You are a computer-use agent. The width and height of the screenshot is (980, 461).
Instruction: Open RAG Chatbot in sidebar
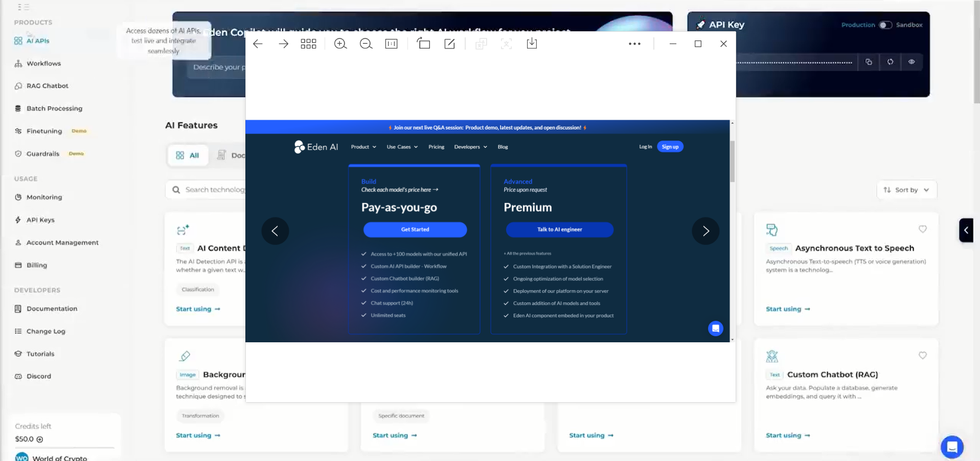point(41,86)
